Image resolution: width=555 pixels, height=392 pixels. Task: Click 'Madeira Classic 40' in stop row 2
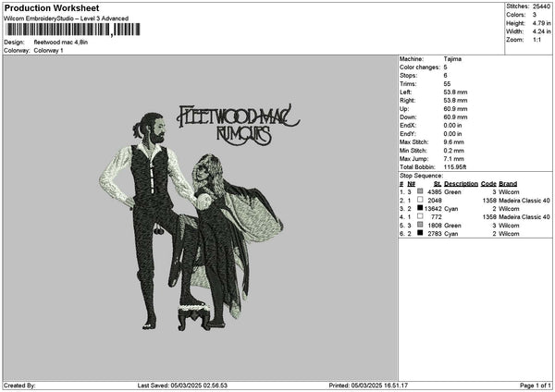tap(524, 201)
